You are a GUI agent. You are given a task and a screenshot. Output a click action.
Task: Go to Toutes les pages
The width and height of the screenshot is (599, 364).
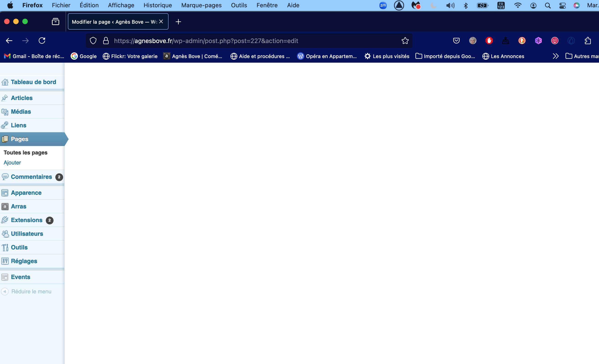[x=26, y=152]
